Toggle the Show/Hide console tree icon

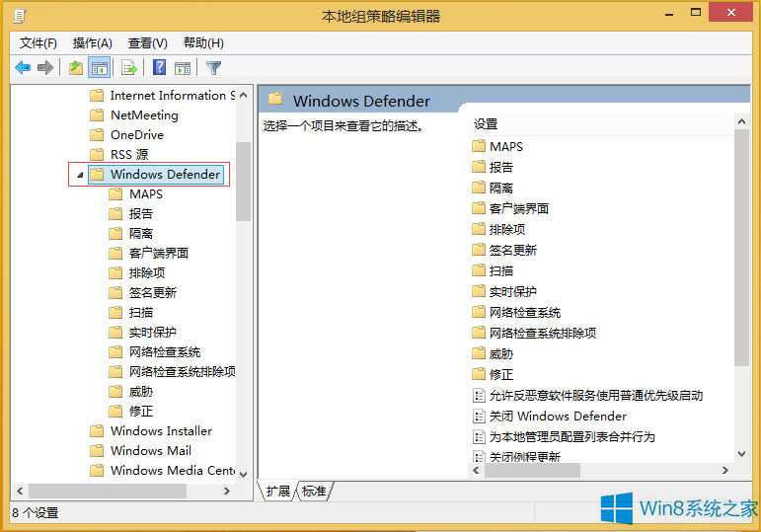(100, 68)
